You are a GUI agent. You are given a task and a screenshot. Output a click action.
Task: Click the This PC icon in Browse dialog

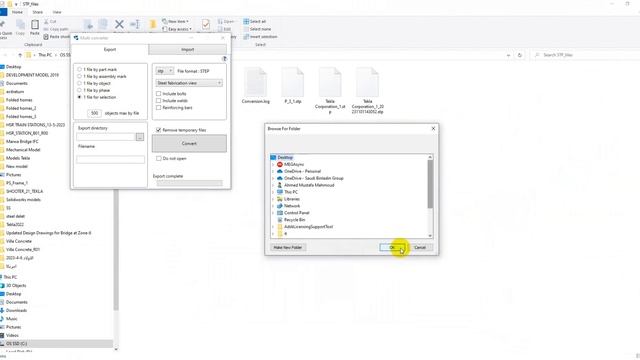tap(280, 192)
